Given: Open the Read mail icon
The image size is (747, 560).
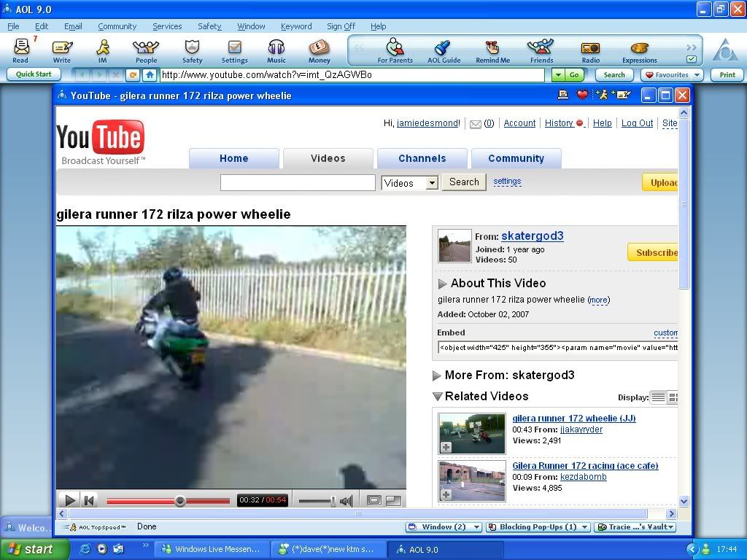Looking at the screenshot, I should pos(20,50).
